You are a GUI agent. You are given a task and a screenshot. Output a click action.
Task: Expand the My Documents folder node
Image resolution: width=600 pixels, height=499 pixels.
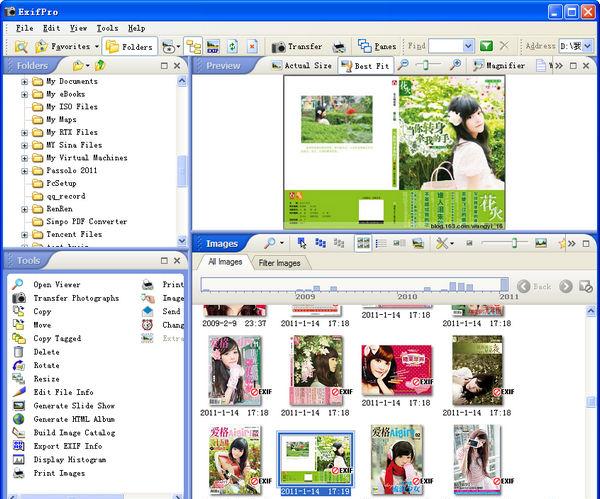click(24, 81)
